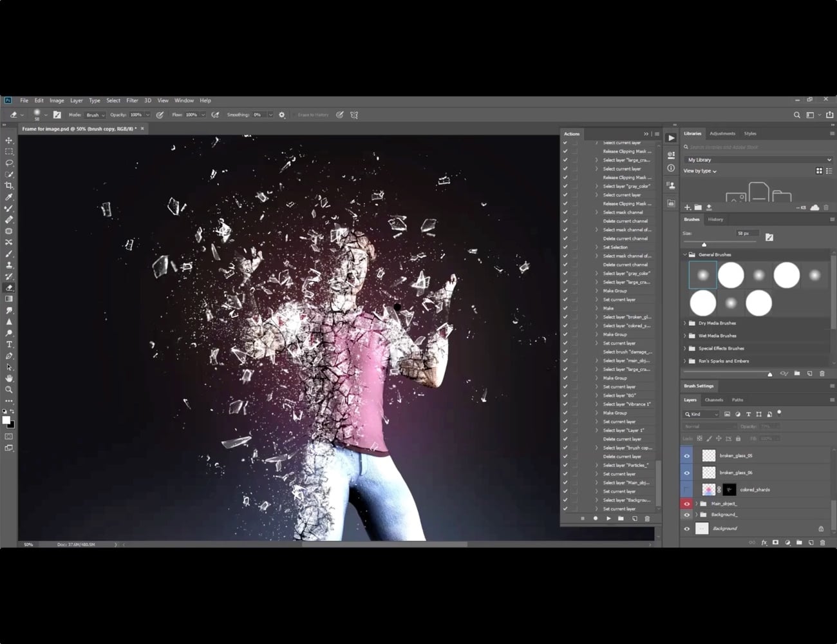Click the Delete layer trash icon

[822, 543]
